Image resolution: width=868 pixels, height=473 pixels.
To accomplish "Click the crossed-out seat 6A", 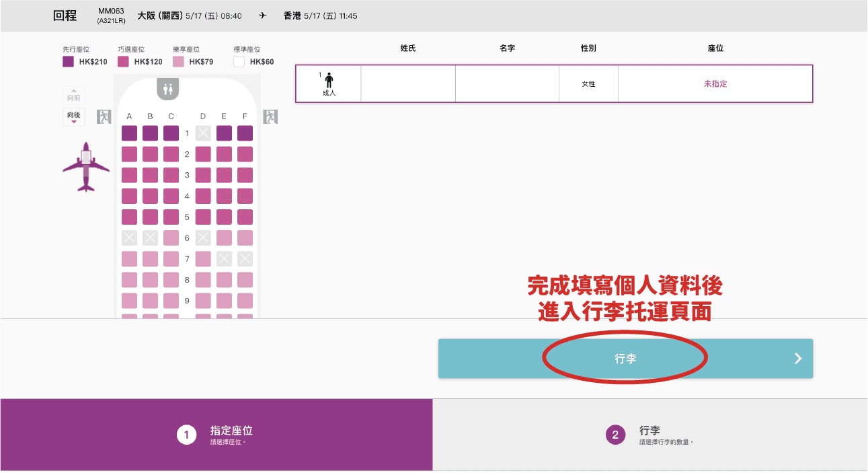I will (129, 238).
